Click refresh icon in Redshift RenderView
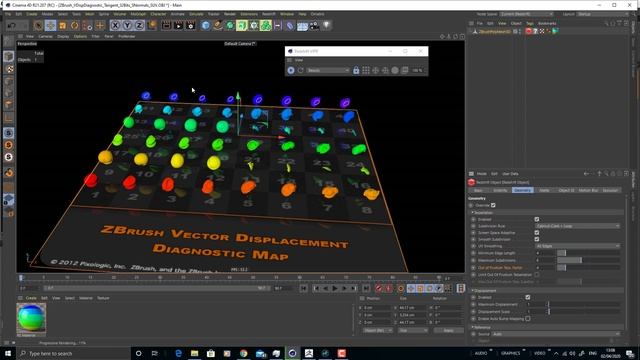 (301, 70)
